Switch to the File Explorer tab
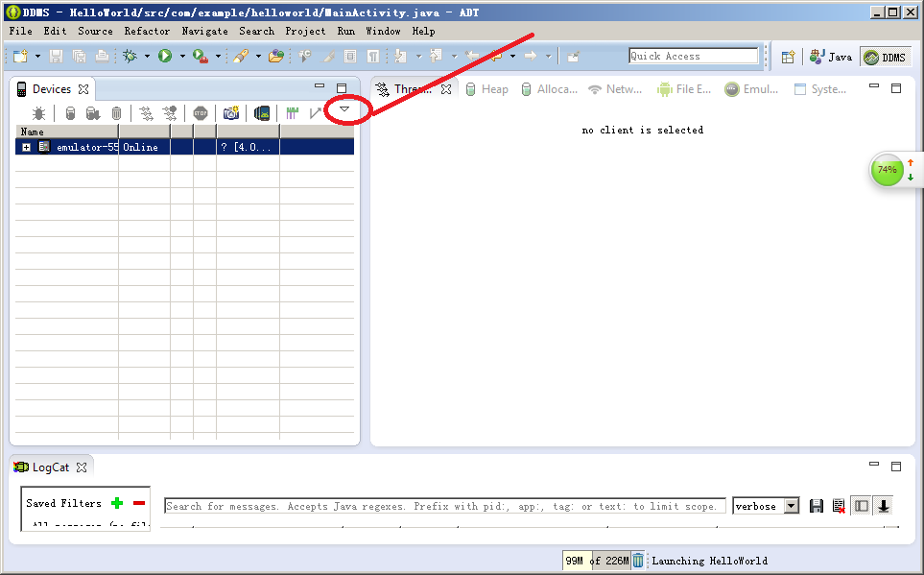This screenshot has height=575, width=924. coord(685,89)
